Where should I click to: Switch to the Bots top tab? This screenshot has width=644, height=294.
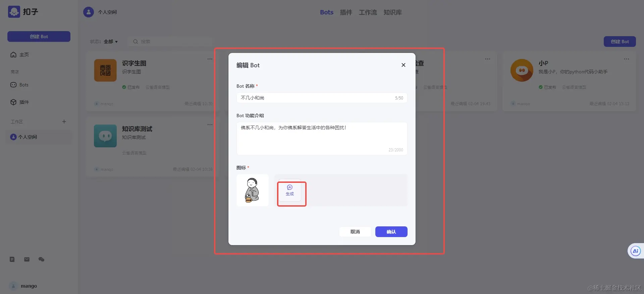(x=326, y=12)
